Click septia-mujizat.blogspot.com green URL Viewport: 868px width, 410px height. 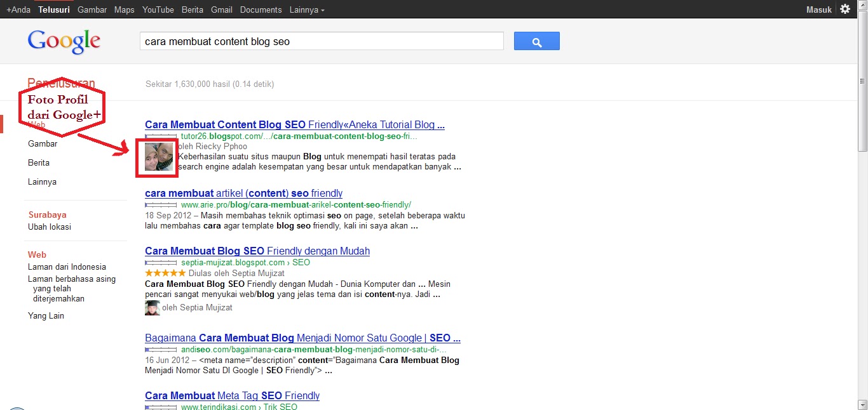pos(245,263)
